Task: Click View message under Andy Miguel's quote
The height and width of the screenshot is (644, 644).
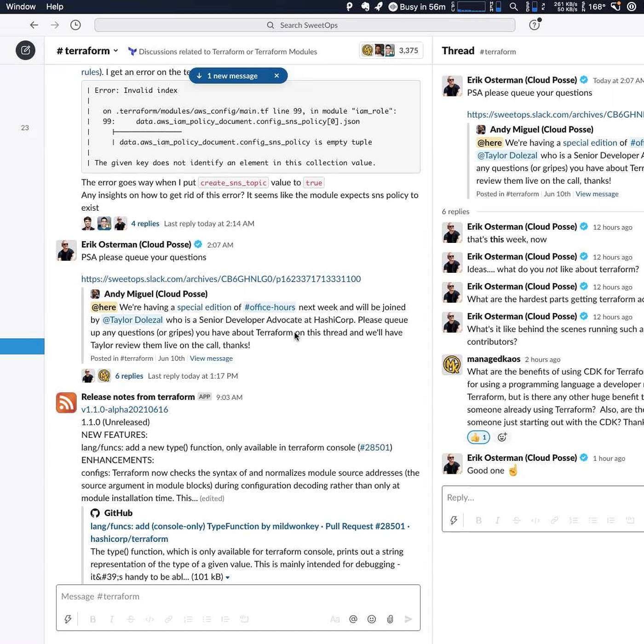Action: [x=211, y=358]
